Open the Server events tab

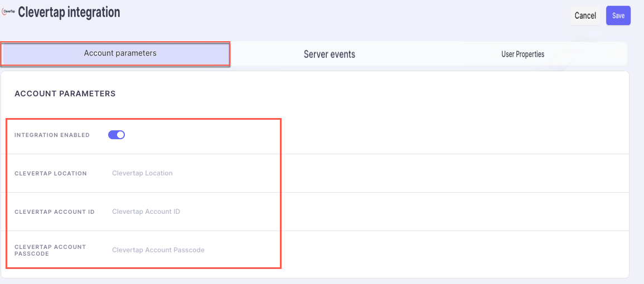click(x=330, y=54)
